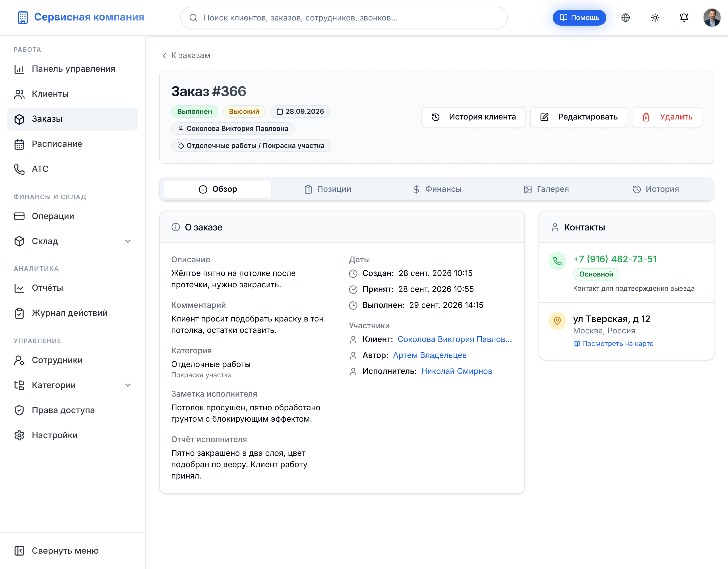Screen dimensions: 728x569
Task: Delete order with Удалить button
Action: point(667,117)
